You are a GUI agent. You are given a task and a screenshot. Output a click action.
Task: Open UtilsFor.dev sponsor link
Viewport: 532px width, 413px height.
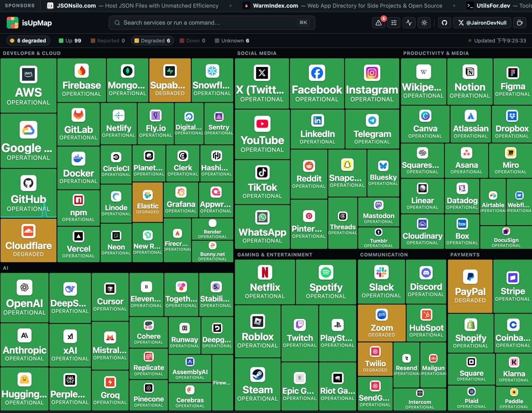tap(499, 6)
